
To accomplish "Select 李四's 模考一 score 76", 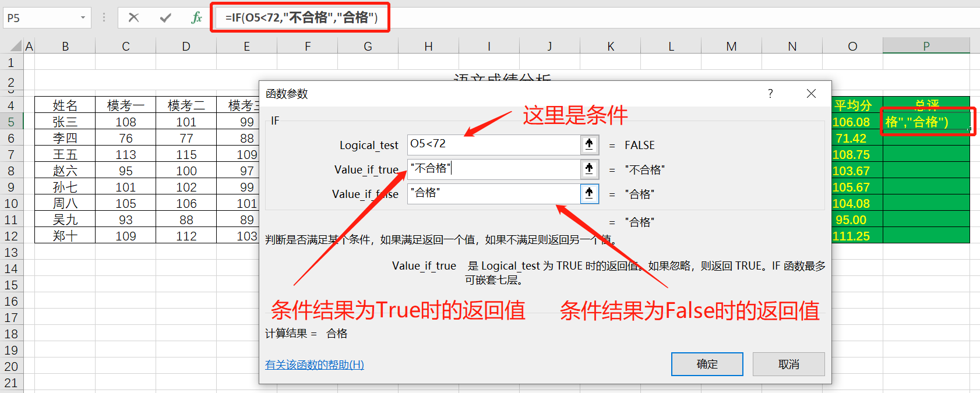I will coord(126,138).
